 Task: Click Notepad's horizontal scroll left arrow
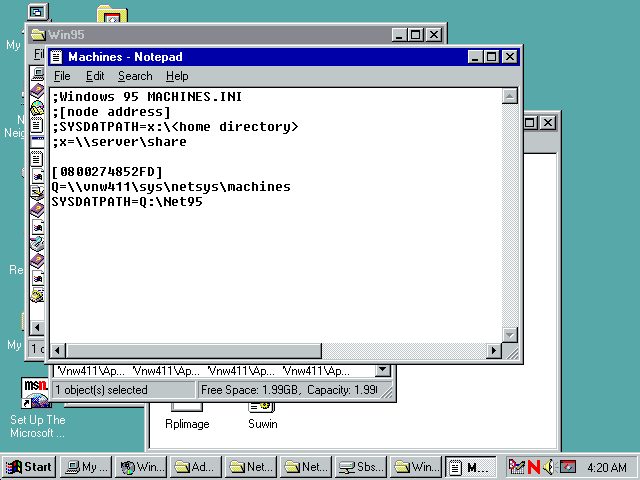click(58, 350)
